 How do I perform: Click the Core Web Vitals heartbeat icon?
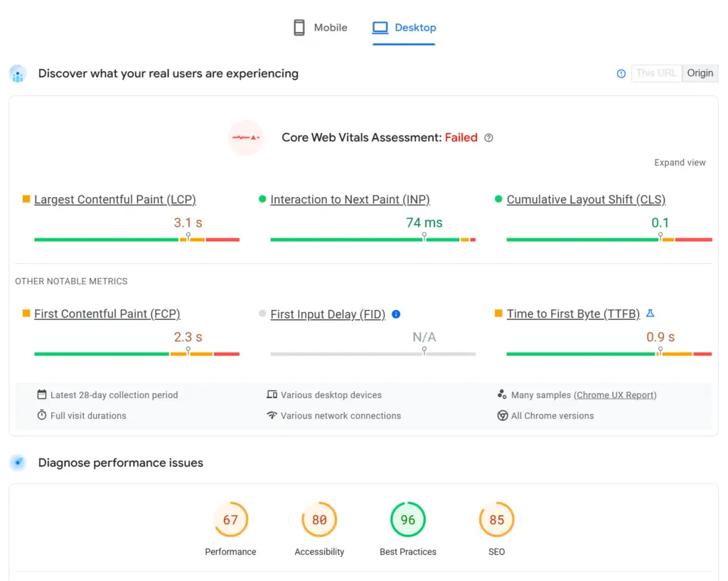(x=246, y=137)
